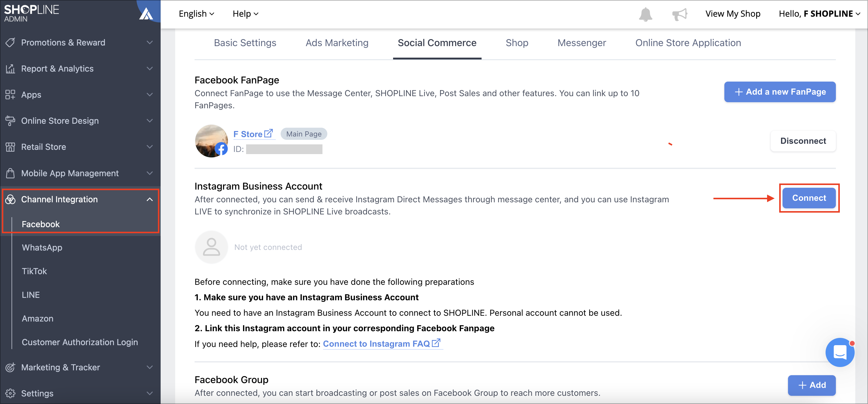Open TikTok channel settings
Viewport: 868px width, 404px height.
(34, 271)
